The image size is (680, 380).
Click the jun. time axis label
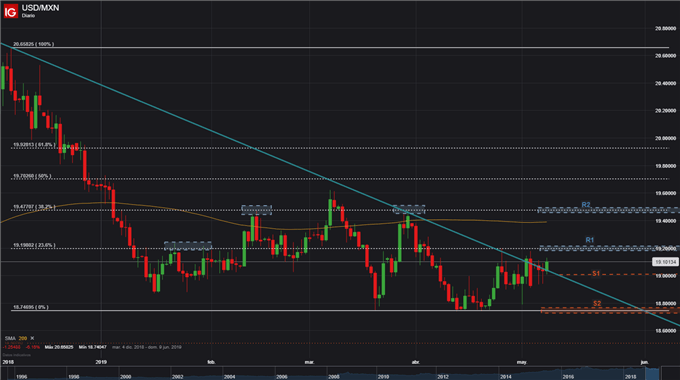[x=645, y=362]
